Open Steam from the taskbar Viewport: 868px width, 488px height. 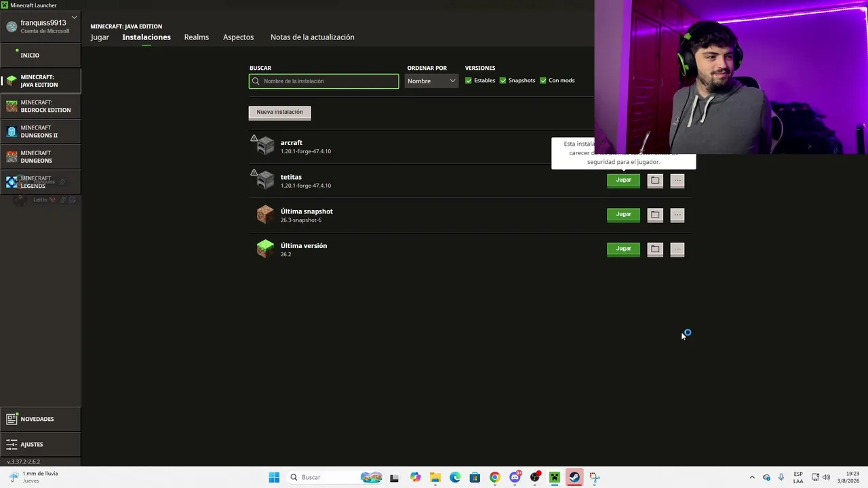pyautogui.click(x=574, y=477)
